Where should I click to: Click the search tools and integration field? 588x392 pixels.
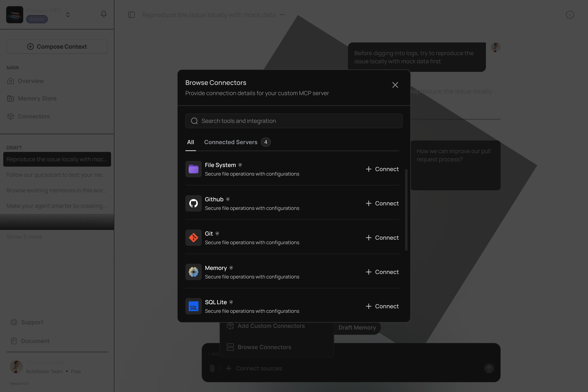pos(294,121)
